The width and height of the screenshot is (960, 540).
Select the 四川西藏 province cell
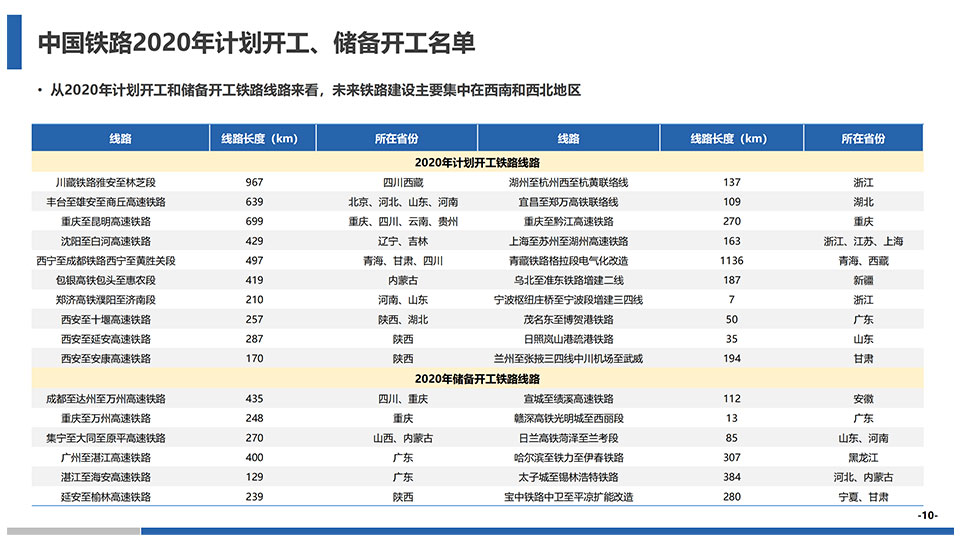point(403,182)
